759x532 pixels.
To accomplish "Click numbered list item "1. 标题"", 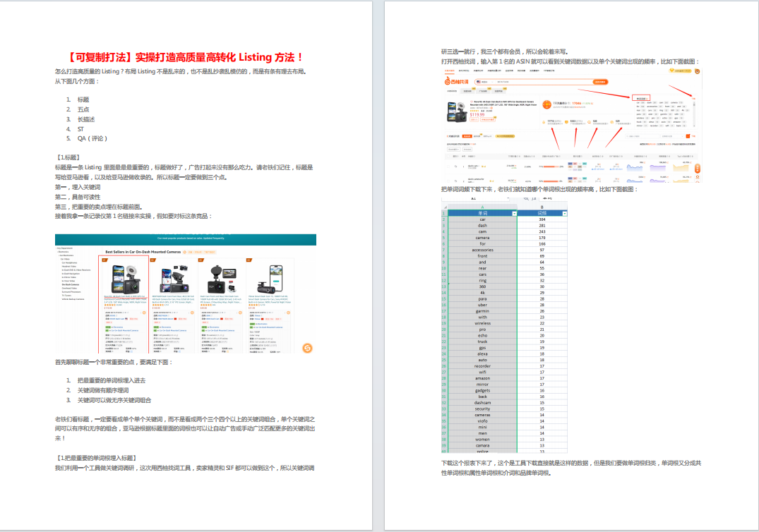I will pyautogui.click(x=78, y=99).
